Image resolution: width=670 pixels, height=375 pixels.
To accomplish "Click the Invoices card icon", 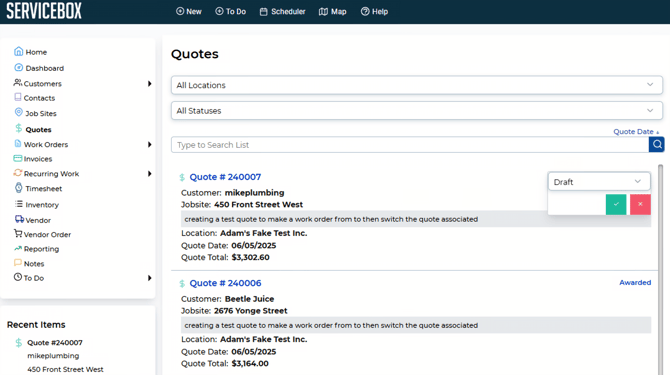I will (18, 158).
